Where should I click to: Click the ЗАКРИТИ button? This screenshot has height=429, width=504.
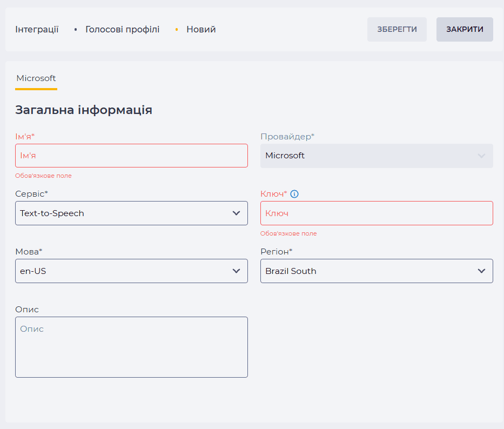pos(465,29)
